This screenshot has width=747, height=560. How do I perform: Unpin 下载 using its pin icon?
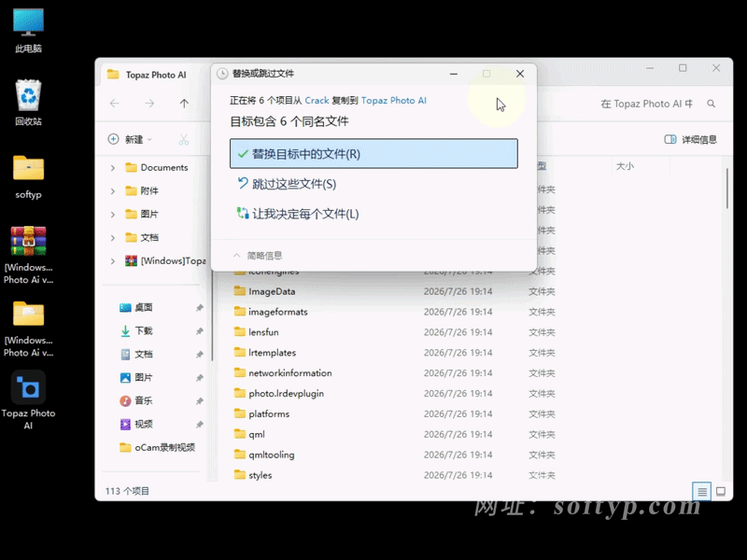point(200,331)
